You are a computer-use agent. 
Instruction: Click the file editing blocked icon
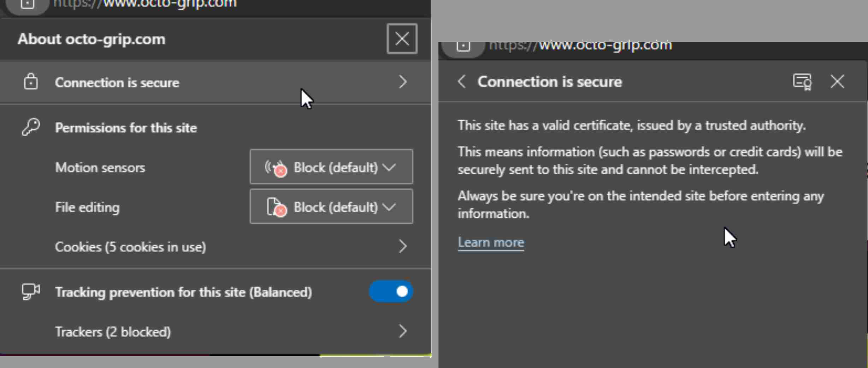tap(277, 207)
